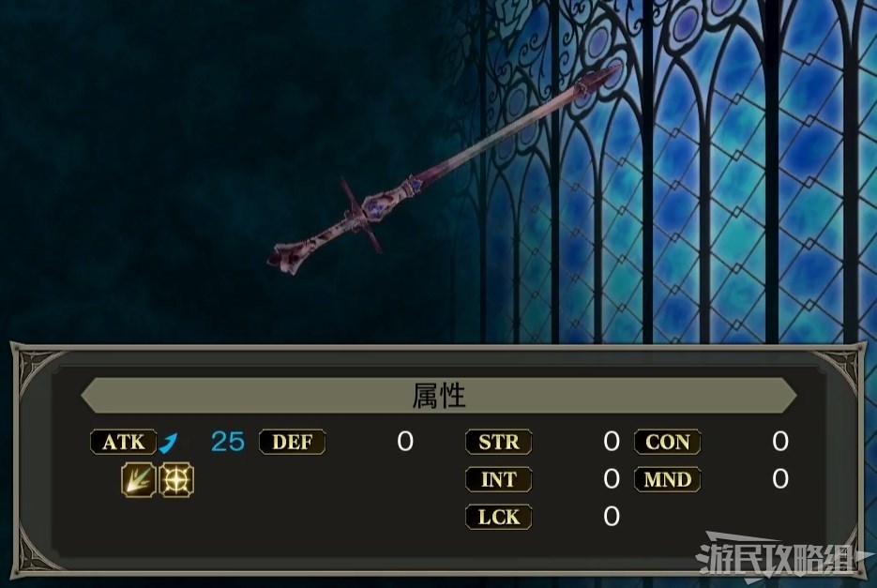Click the CON value 0
This screenshot has width=877, height=588.
tap(780, 442)
